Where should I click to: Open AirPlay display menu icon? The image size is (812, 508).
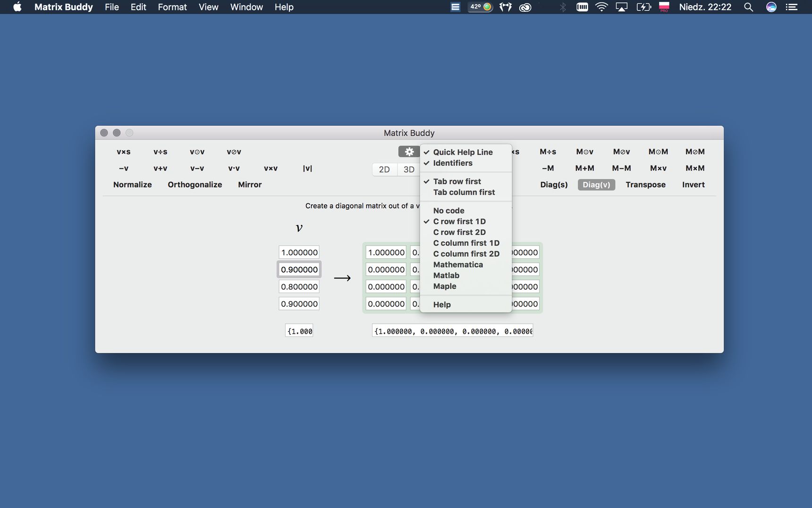622,7
